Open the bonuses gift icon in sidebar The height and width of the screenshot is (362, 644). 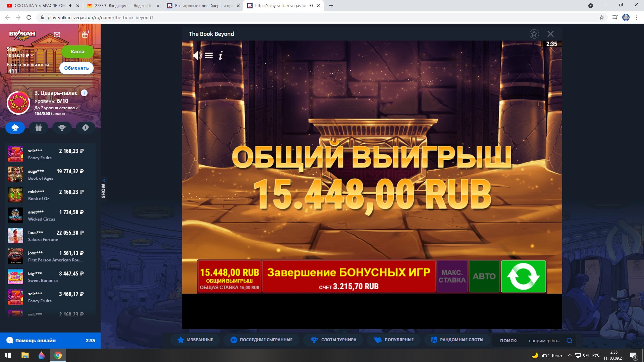[38, 127]
